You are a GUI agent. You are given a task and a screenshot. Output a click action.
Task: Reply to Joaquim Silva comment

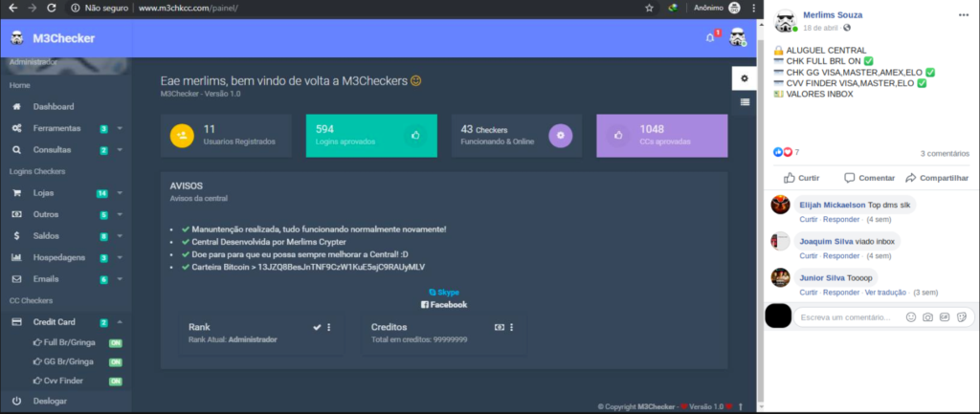[840, 256]
